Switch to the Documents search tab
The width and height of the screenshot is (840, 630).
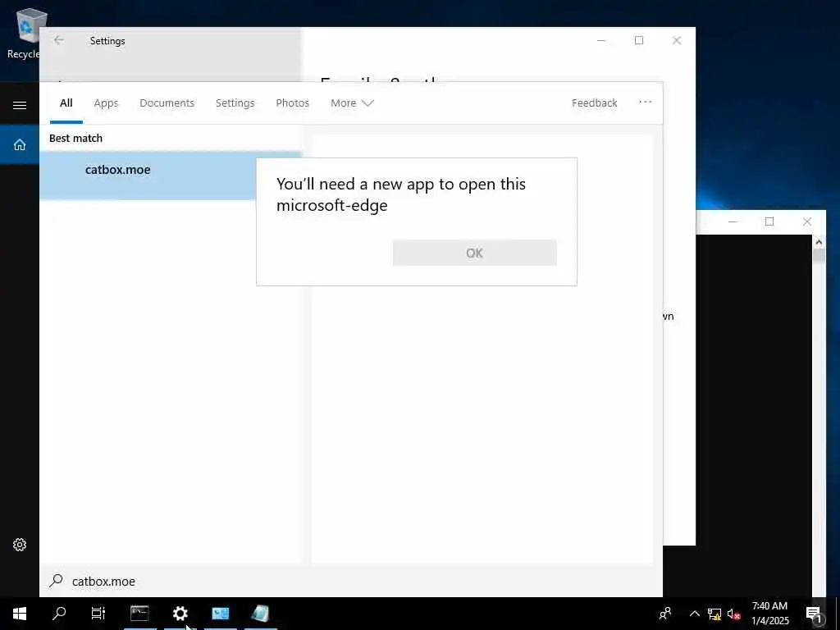point(167,103)
